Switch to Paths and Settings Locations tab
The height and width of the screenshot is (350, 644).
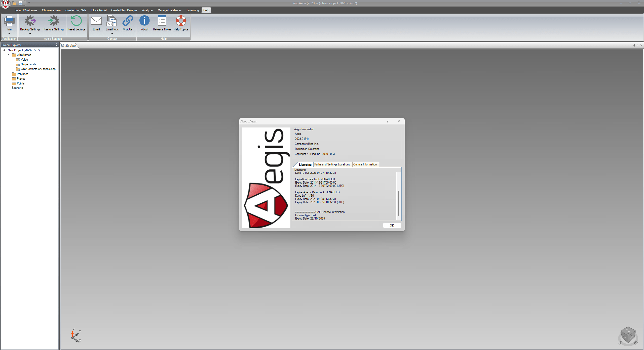coord(332,164)
